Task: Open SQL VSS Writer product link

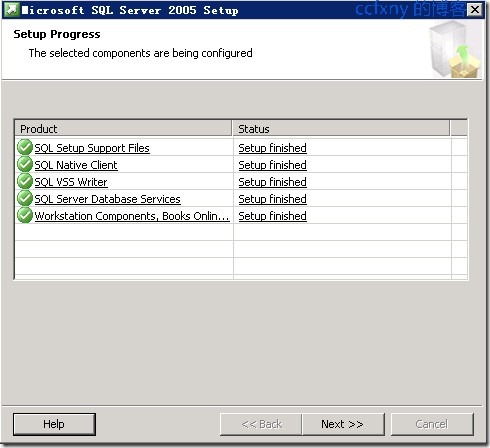Action: [x=71, y=182]
